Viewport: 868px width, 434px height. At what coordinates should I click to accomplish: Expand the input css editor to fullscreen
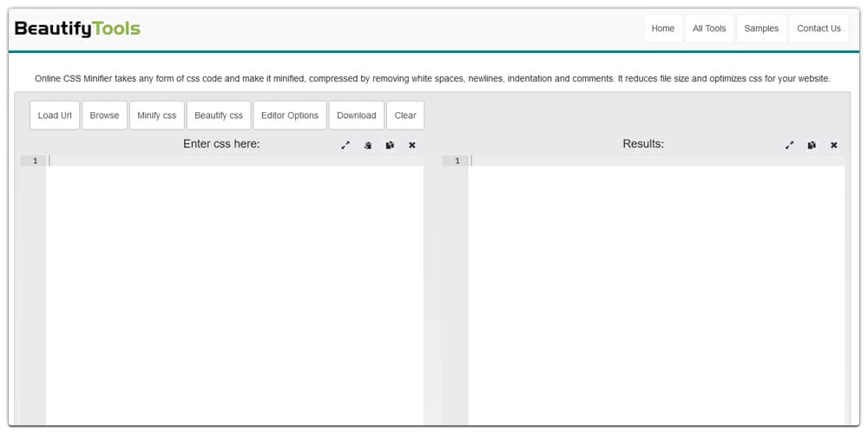[x=345, y=145]
